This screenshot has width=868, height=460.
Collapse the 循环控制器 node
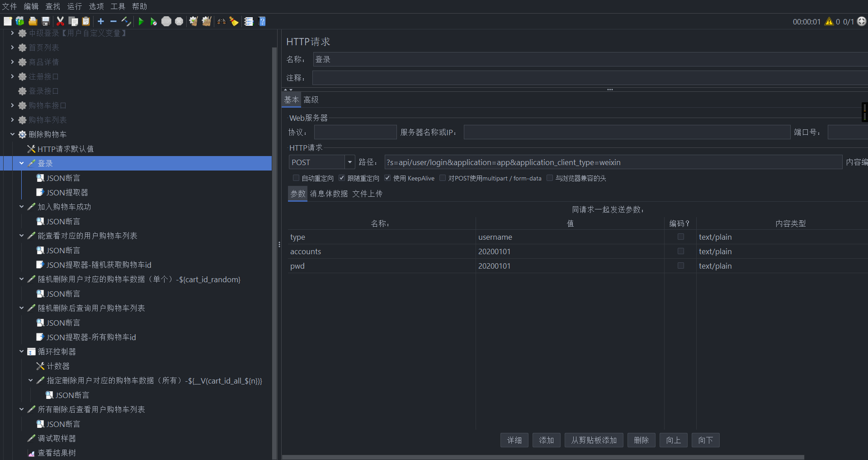coord(22,351)
